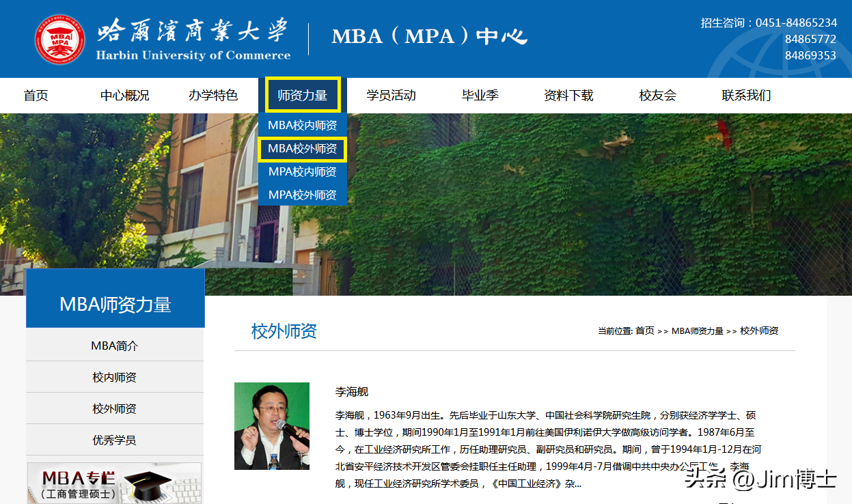Click the phone number 84865772

(x=810, y=40)
